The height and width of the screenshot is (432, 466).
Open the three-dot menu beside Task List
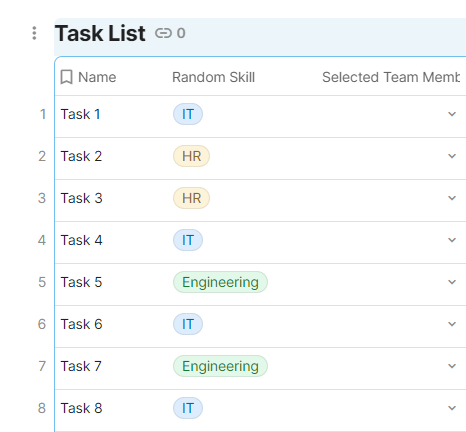point(34,33)
